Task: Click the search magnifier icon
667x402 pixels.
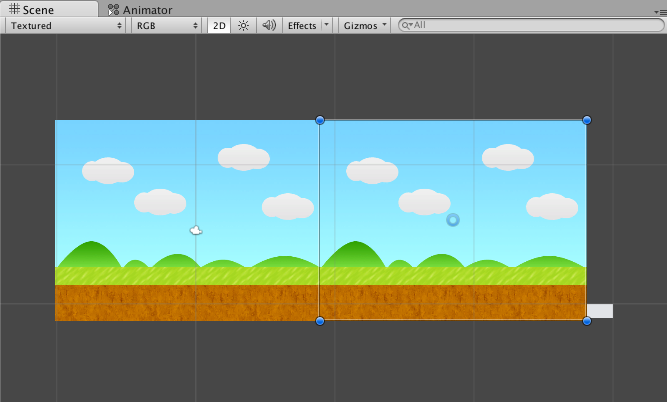Action: coord(407,25)
